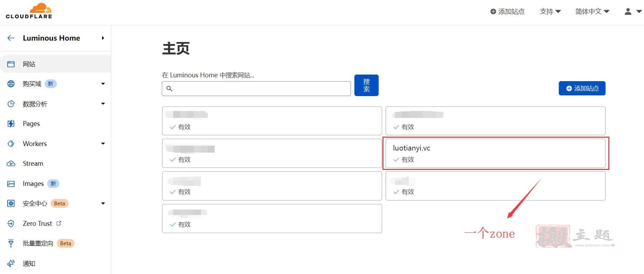
Task: Click the Beta badge beside 安全中心
Action: [x=60, y=204]
